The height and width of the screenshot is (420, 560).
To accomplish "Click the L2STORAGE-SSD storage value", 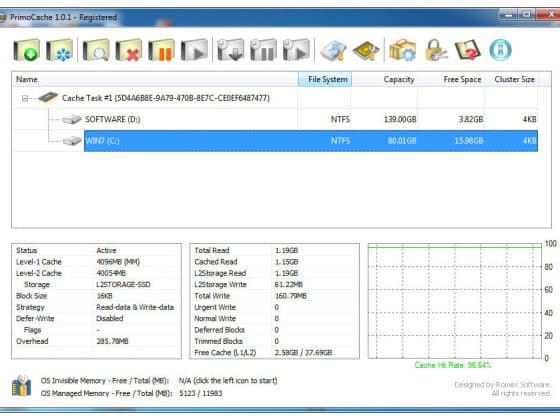I will (x=123, y=285).
